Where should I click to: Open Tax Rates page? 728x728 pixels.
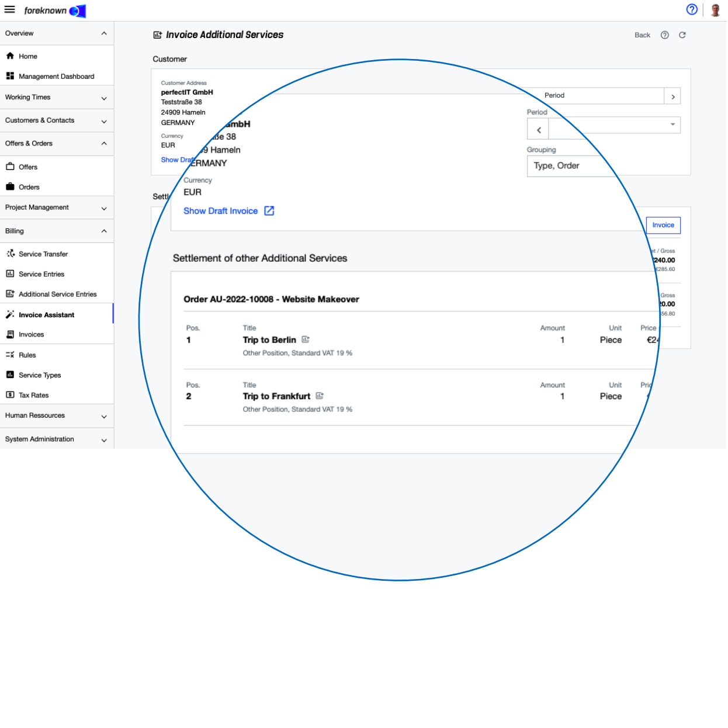(x=33, y=396)
